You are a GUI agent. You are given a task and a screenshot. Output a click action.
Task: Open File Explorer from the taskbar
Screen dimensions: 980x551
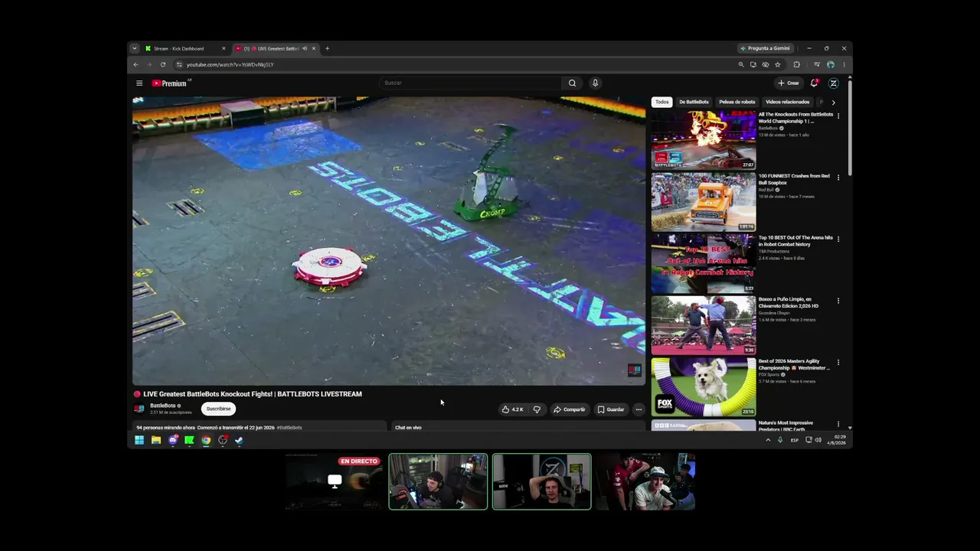coord(156,440)
